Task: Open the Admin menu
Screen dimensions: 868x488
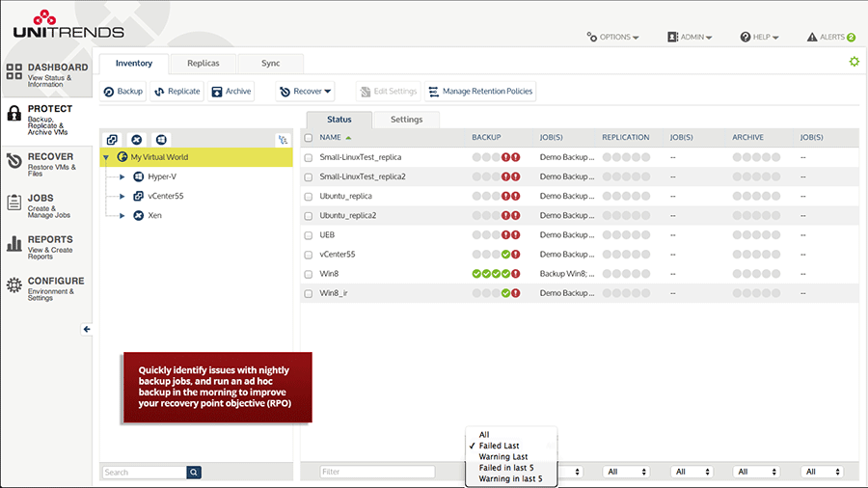Action: 690,37
